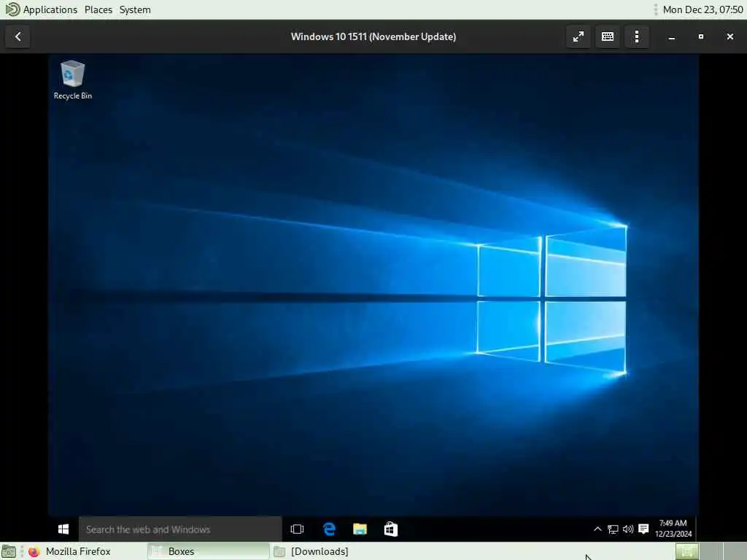Open the Applications menu
This screenshot has width=747, height=560.
(x=42, y=9)
